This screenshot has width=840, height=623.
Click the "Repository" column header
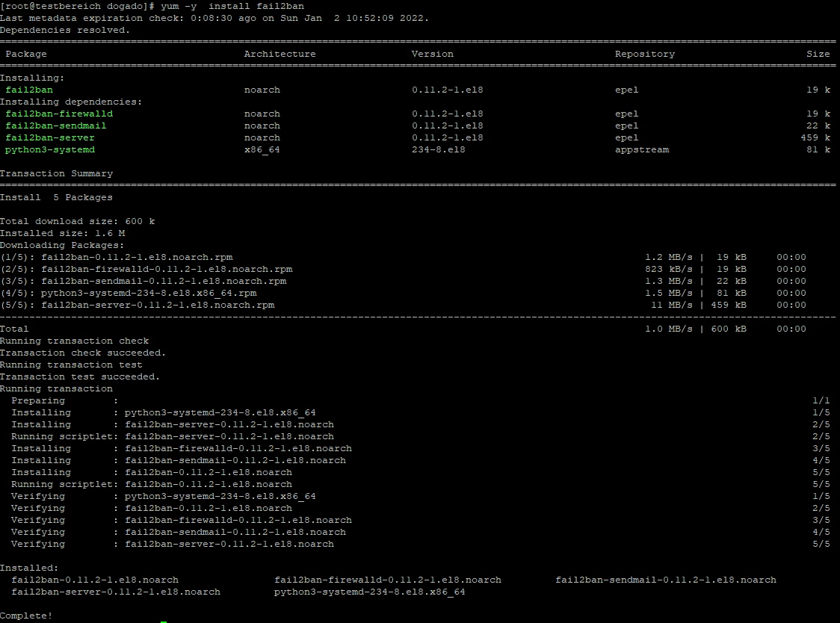[x=644, y=54]
